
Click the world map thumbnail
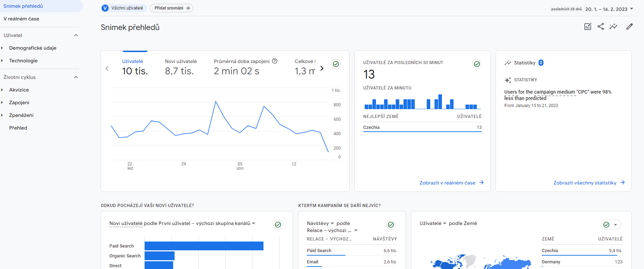pyautogui.click(x=480, y=262)
